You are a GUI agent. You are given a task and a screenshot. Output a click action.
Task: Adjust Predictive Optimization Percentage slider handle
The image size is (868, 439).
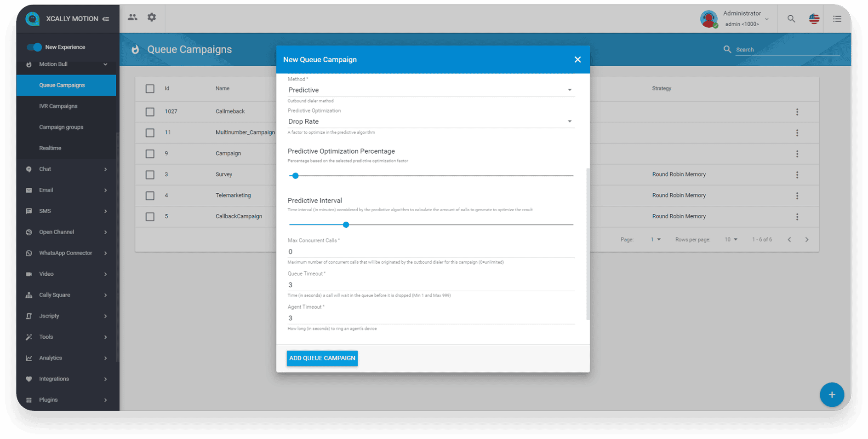pos(296,176)
